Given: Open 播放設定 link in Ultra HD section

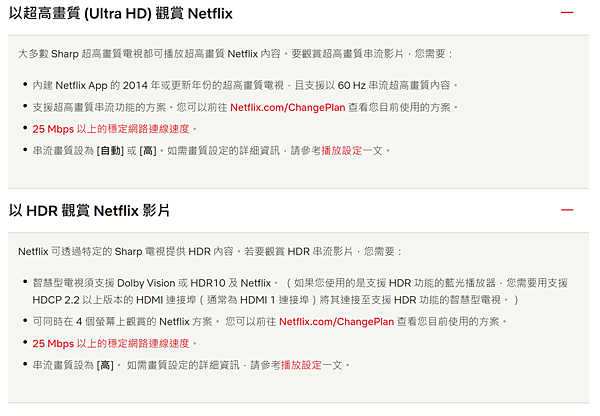Looking at the screenshot, I should click(x=341, y=151).
